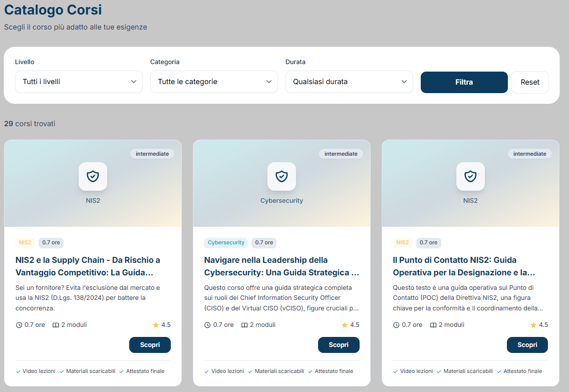Screen dimensions: 569x392
Task: Click the shield icon on the Punto di Contatto card
Action: (x=470, y=176)
